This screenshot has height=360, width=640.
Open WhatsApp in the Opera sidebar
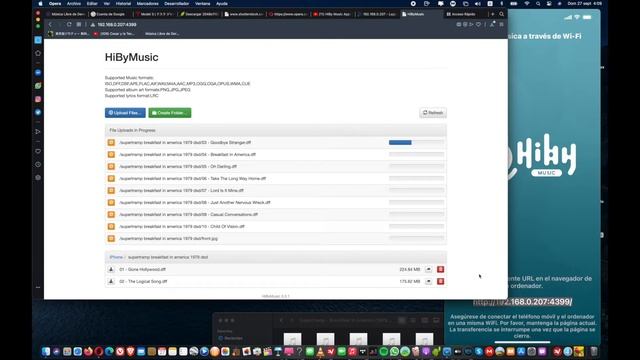[38, 86]
